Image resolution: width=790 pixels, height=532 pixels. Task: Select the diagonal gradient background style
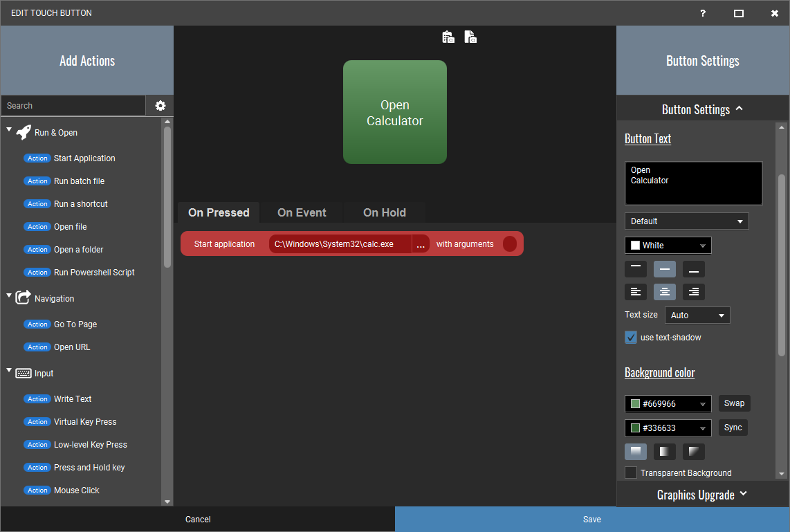[694, 452]
